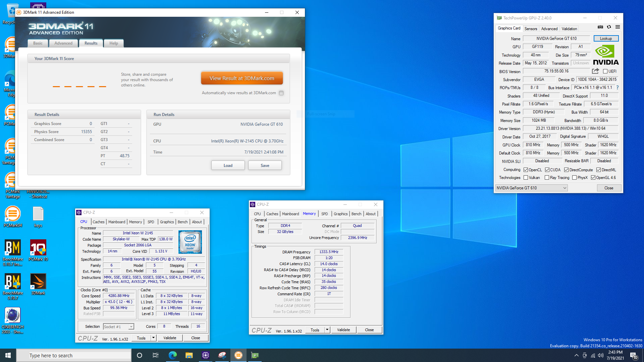This screenshot has width=644, height=362.
Task: Switch to the Basic tab in 3DMark 11
Action: [x=38, y=43]
